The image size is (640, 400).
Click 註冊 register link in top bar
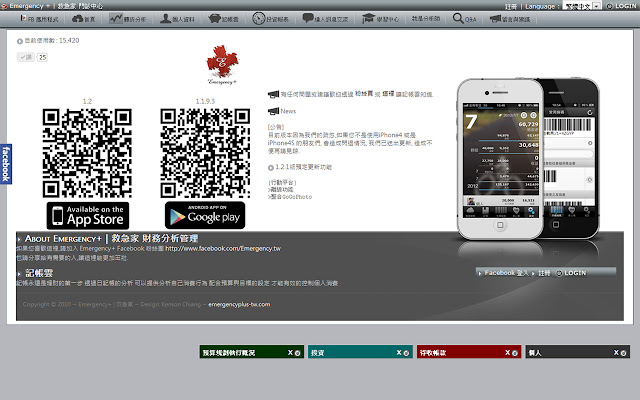pyautogui.click(x=511, y=7)
